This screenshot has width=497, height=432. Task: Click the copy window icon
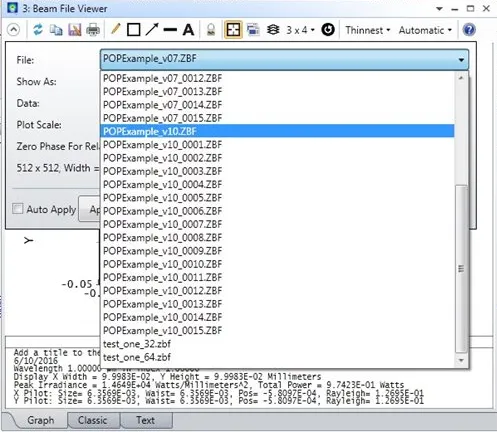tap(56, 30)
